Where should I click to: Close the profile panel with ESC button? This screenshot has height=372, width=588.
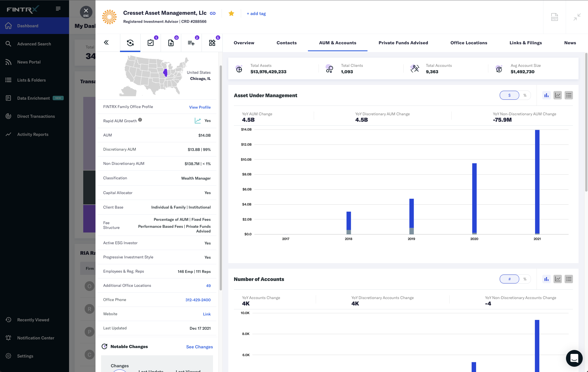86,12
